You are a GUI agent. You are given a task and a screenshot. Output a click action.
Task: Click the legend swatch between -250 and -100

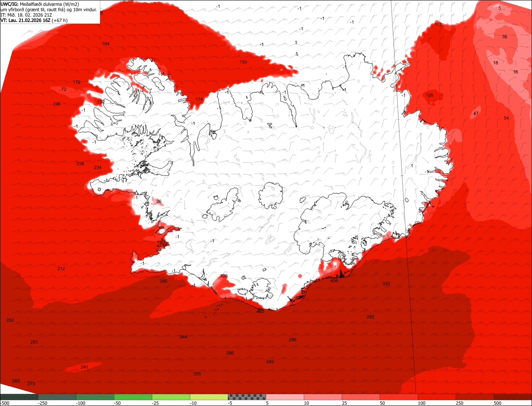(57, 397)
